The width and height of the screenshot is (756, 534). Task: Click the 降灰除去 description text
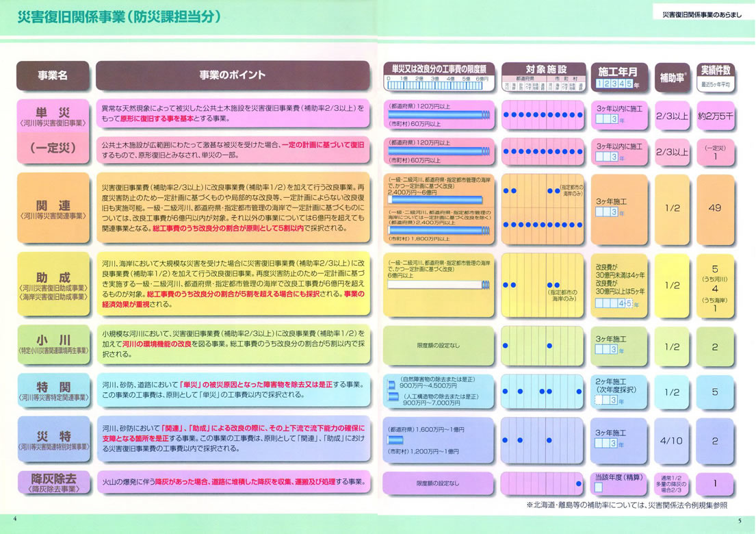tap(233, 482)
